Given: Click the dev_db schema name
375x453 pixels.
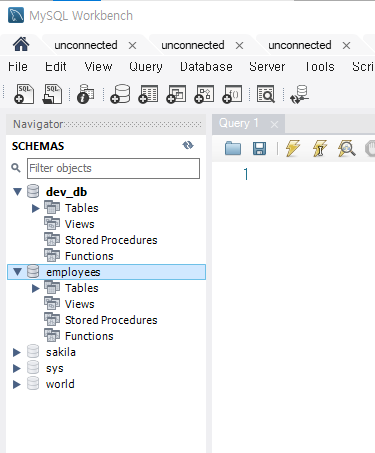Looking at the screenshot, I should click(x=66, y=192).
